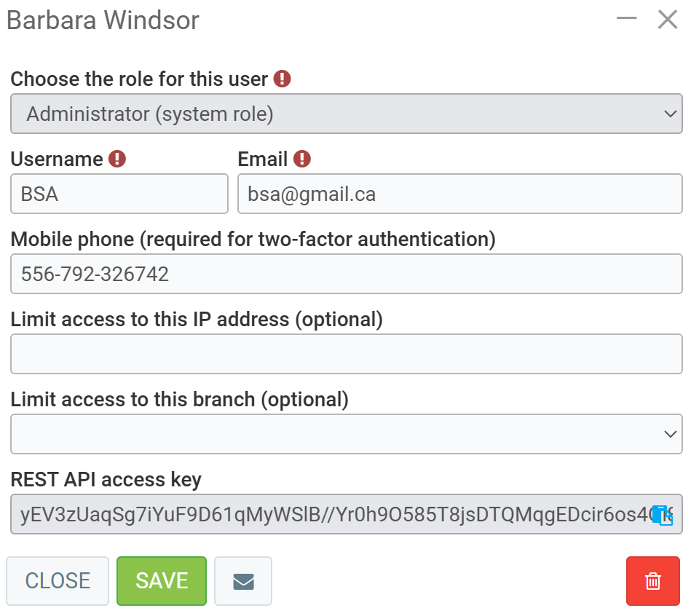The image size is (691, 616).
Task: Copy the REST API access key
Action: [661, 516]
